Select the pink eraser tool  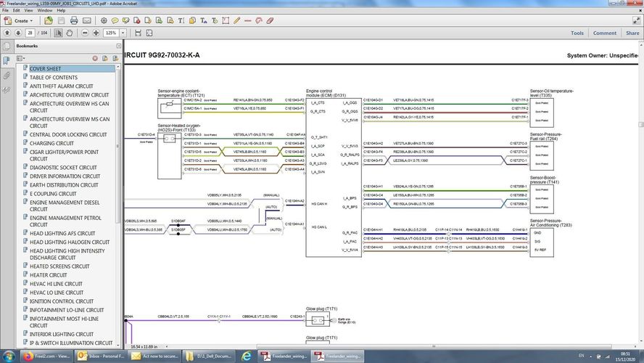click(x=270, y=20)
